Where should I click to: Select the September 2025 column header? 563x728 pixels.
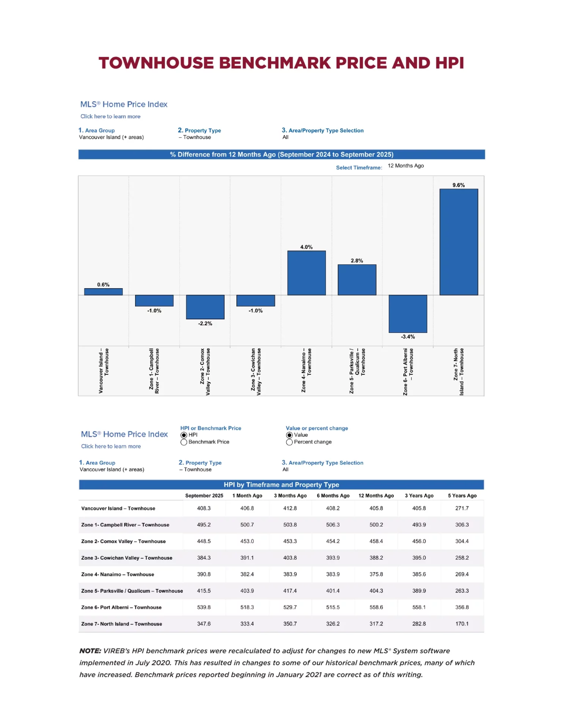pos(204,496)
